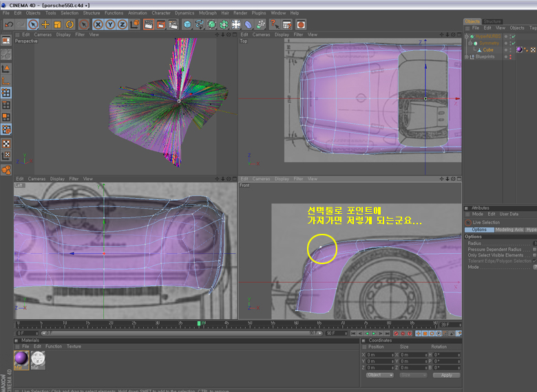Toggle X-axis lock
Screen dimensions: 537x392
pyautogui.click(x=98, y=25)
